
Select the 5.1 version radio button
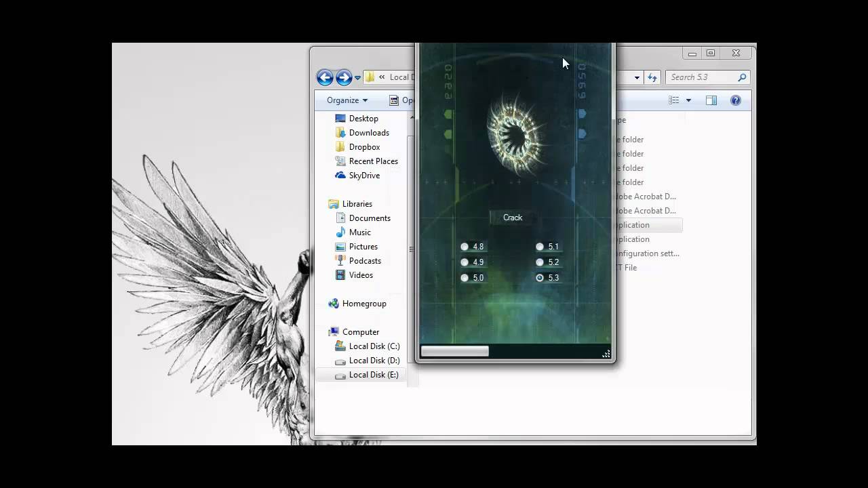tap(540, 247)
